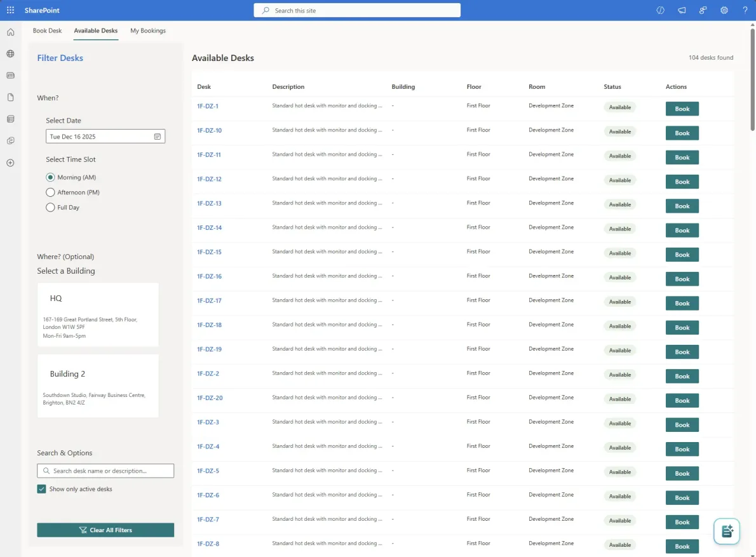The image size is (756, 557).
Task: Click the floating booking clipboard icon
Action: point(726,531)
